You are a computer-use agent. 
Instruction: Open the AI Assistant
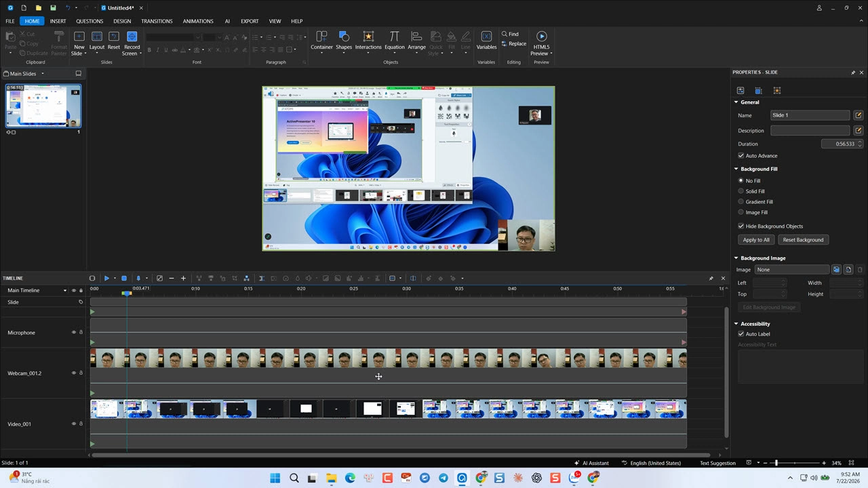591,463
